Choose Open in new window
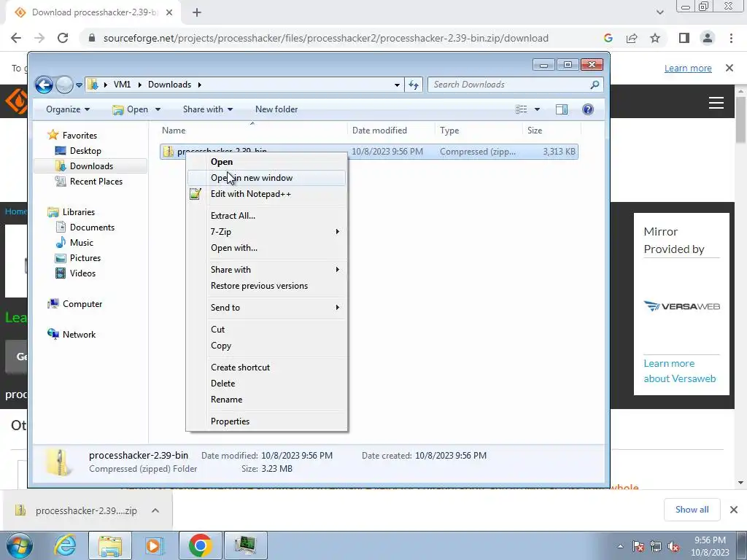Image resolution: width=747 pixels, height=560 pixels. [x=266, y=178]
